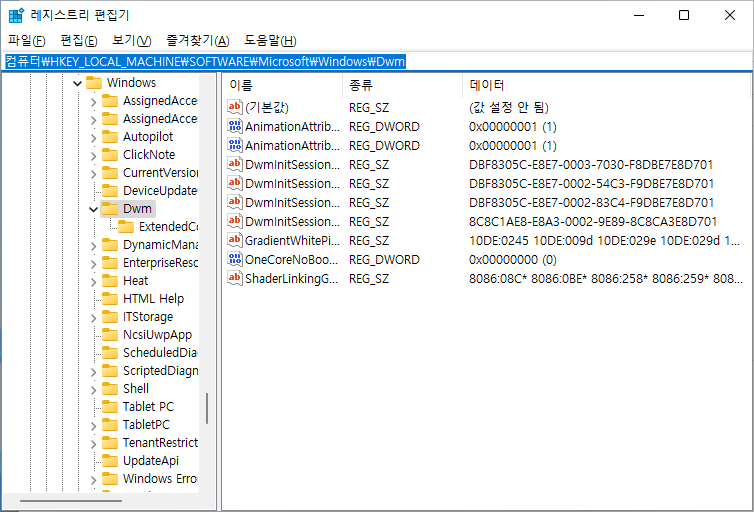Select the Autopilot folder icon
754x512 pixels.
coord(110,137)
